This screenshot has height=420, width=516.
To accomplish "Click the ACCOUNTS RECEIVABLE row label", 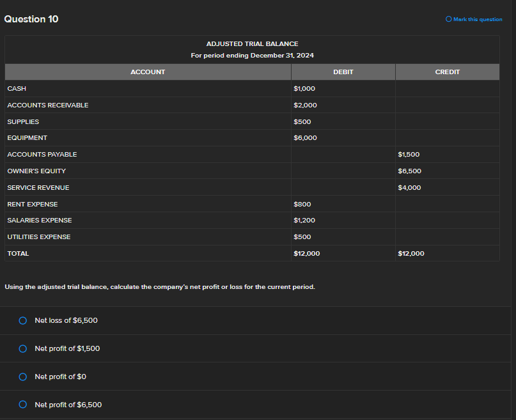I will (48, 105).
